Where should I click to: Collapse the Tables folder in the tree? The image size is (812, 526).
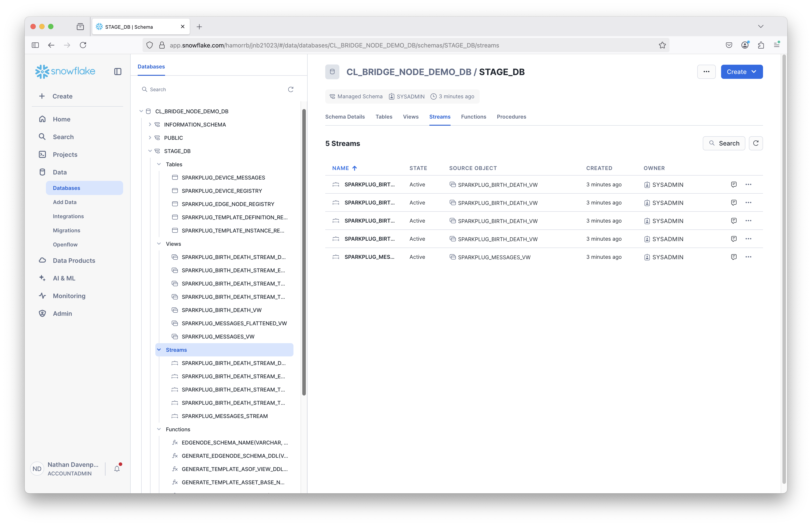coord(159,164)
